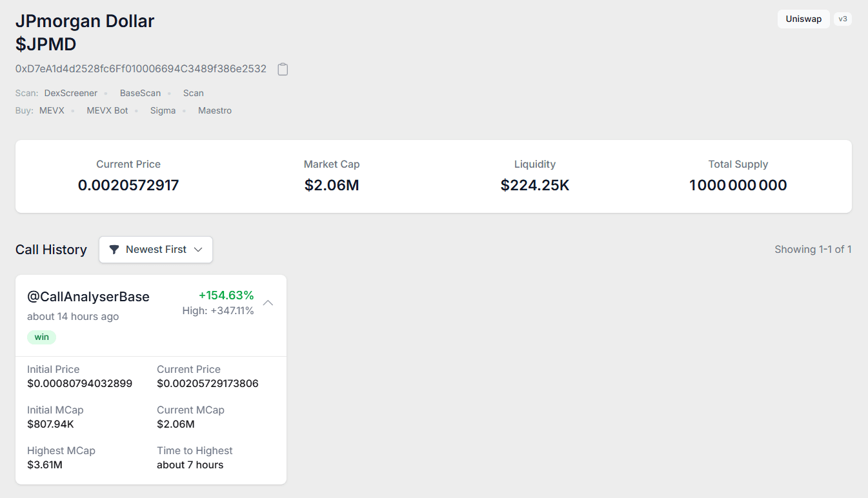
Task: Select contract address 0xD7eA1d4d...2532 text
Action: point(141,68)
